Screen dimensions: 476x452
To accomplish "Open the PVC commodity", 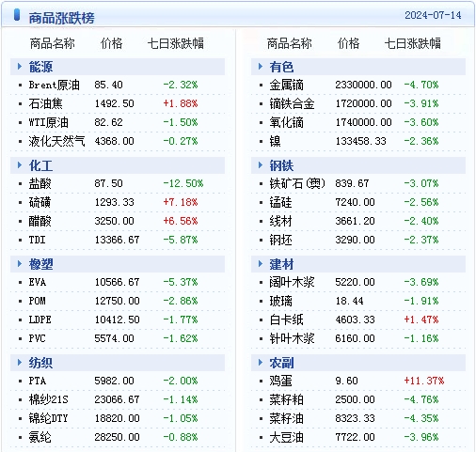I will [37, 338].
